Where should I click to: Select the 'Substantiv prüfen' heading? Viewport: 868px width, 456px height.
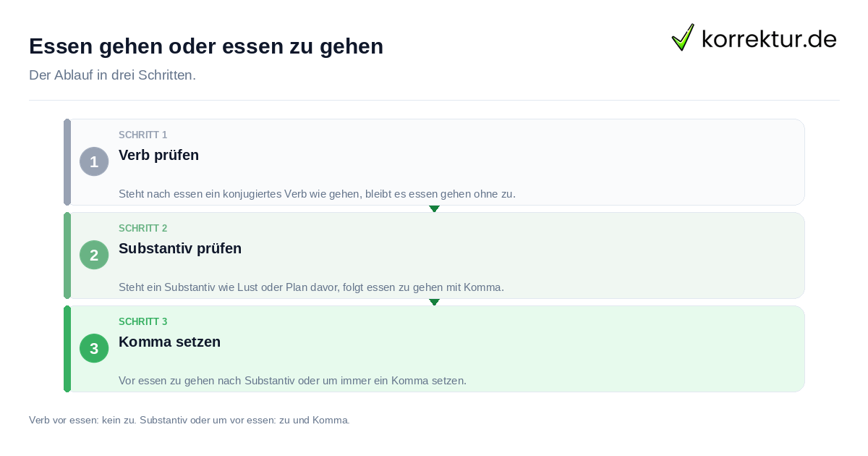[x=180, y=248]
